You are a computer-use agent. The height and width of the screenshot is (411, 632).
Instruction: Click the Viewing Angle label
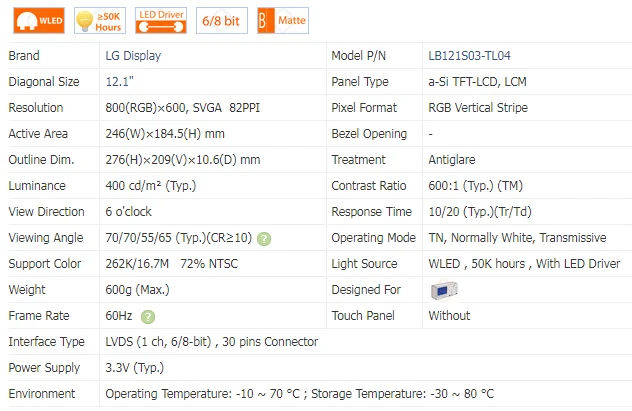pos(46,238)
